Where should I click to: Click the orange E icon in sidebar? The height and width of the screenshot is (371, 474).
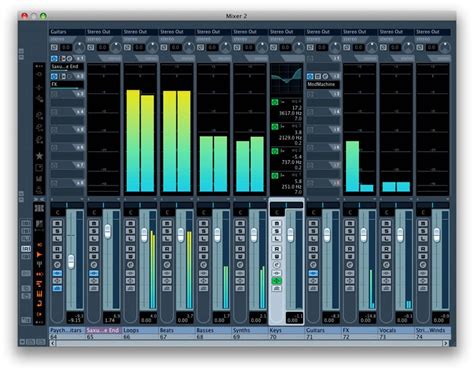pos(39,294)
